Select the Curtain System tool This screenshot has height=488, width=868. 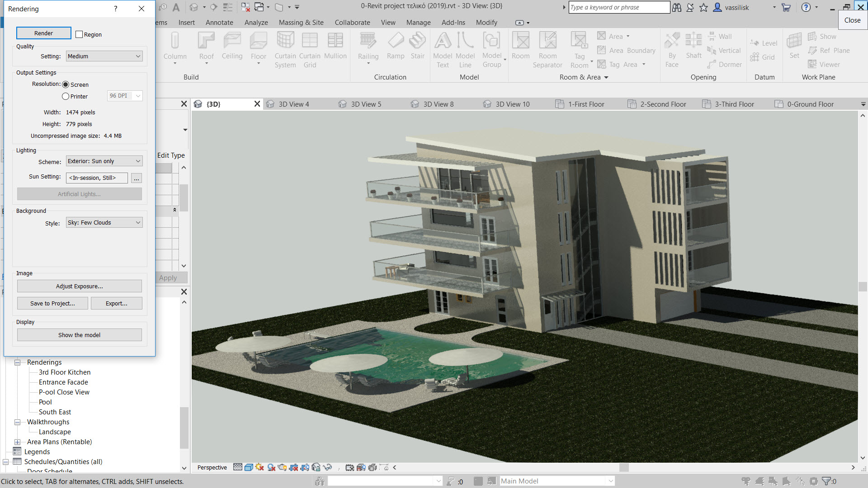[285, 50]
